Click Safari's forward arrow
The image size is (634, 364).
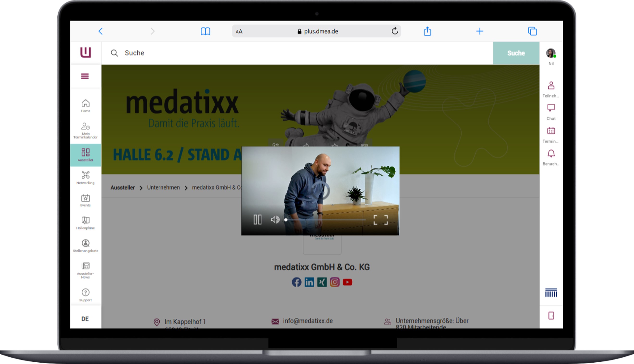click(153, 31)
